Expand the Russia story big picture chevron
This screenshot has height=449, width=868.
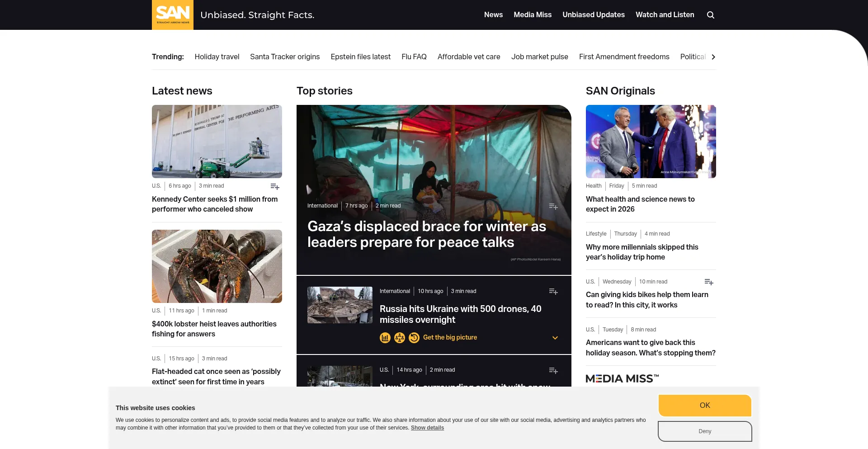coord(555,338)
